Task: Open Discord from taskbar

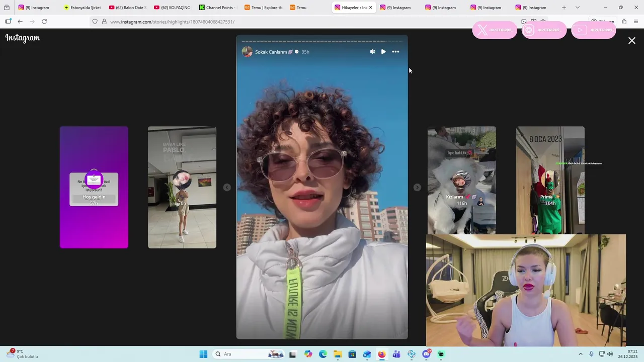Action: click(x=426, y=354)
